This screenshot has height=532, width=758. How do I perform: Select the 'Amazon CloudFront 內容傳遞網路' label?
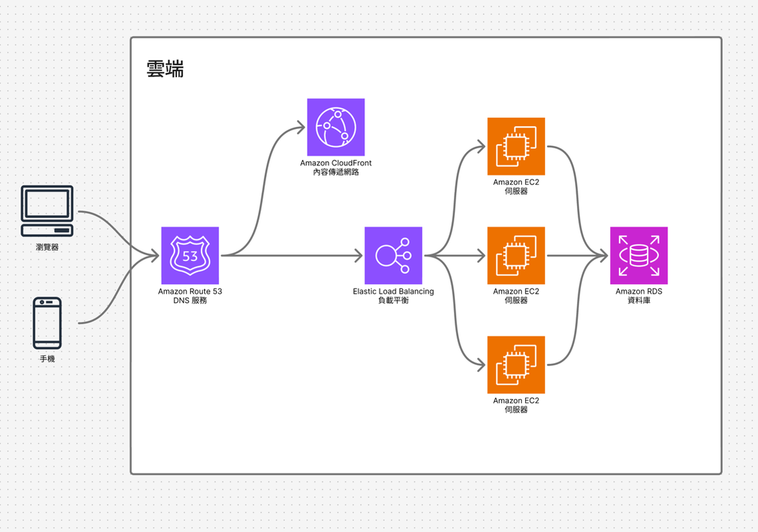click(336, 167)
